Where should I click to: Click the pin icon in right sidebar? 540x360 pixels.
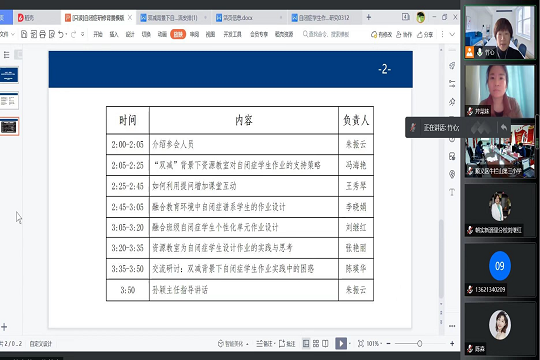click(452, 102)
